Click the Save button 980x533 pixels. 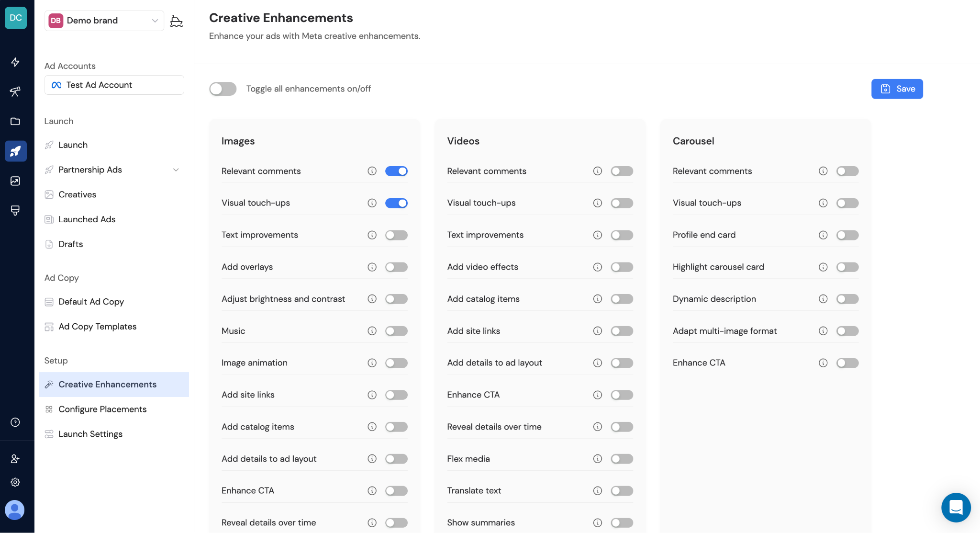pos(897,89)
